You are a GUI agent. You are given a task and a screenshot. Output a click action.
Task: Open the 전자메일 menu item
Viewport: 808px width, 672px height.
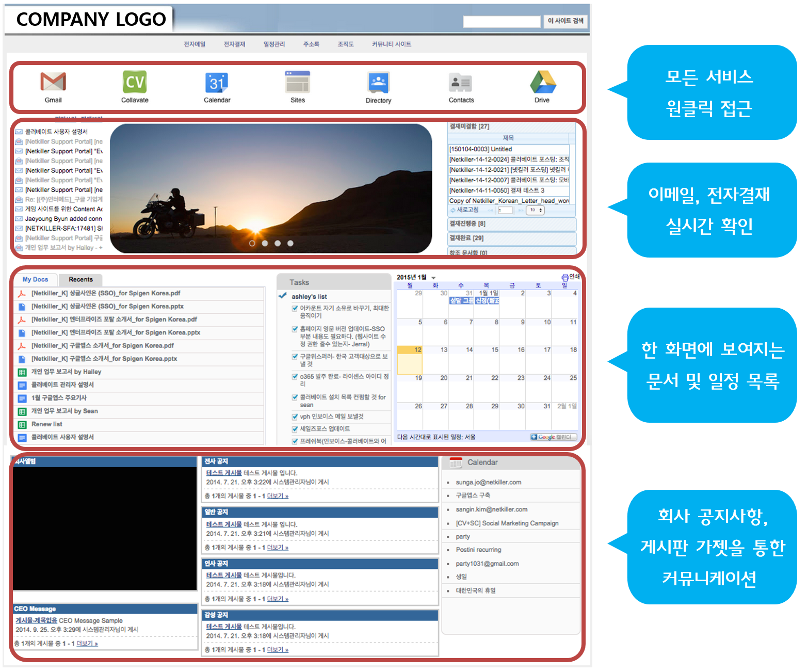pyautogui.click(x=195, y=44)
